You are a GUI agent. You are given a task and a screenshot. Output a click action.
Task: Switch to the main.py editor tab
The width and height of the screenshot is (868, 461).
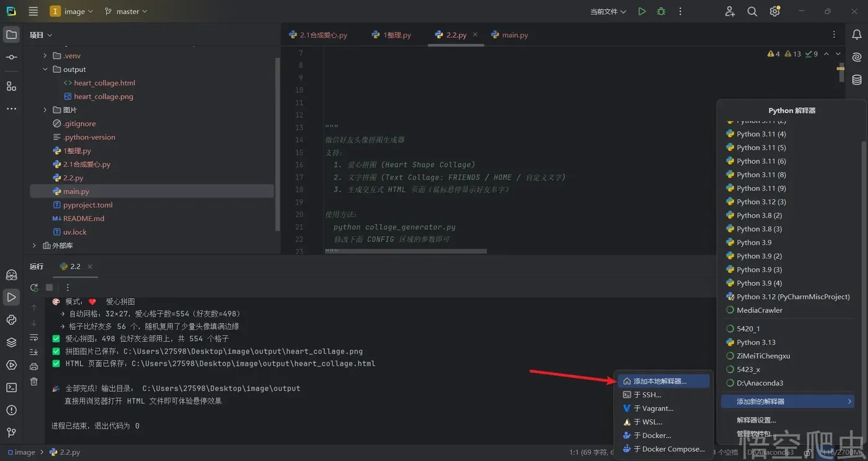tap(510, 35)
